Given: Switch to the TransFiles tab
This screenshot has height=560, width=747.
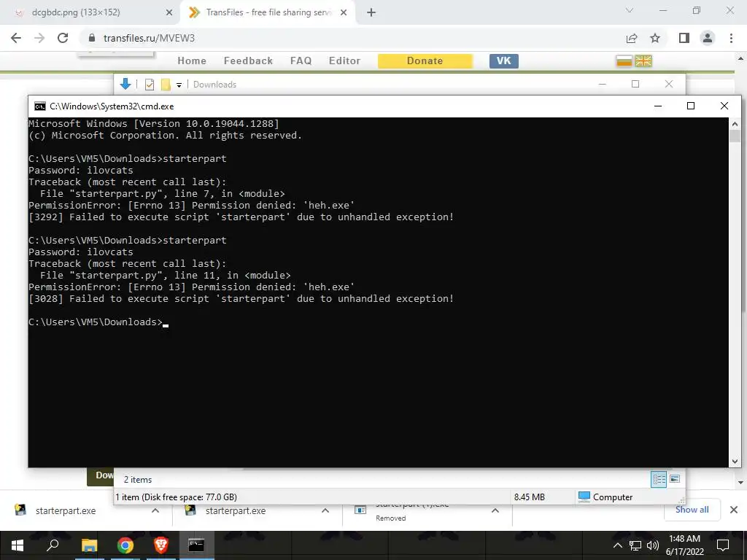Looking at the screenshot, I should click(x=268, y=12).
